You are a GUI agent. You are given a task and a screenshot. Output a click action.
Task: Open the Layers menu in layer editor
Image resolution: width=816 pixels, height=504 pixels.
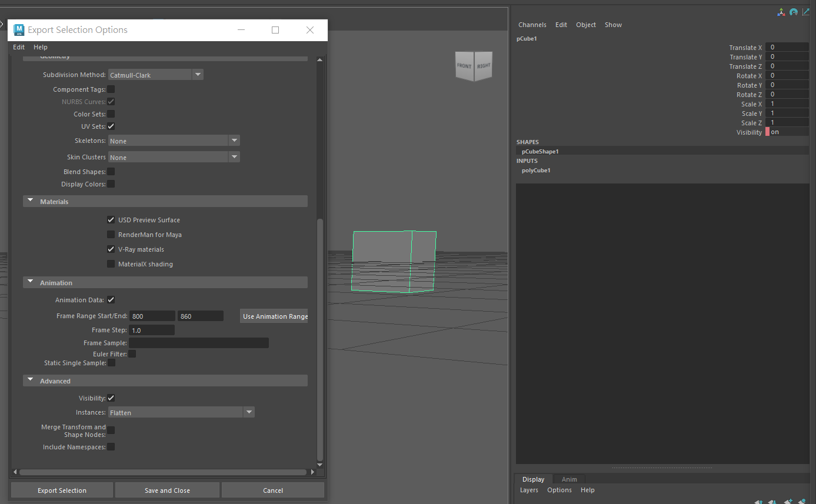pos(529,490)
